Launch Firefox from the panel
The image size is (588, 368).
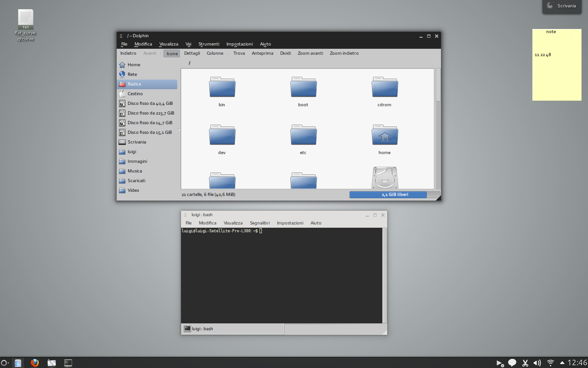point(34,363)
